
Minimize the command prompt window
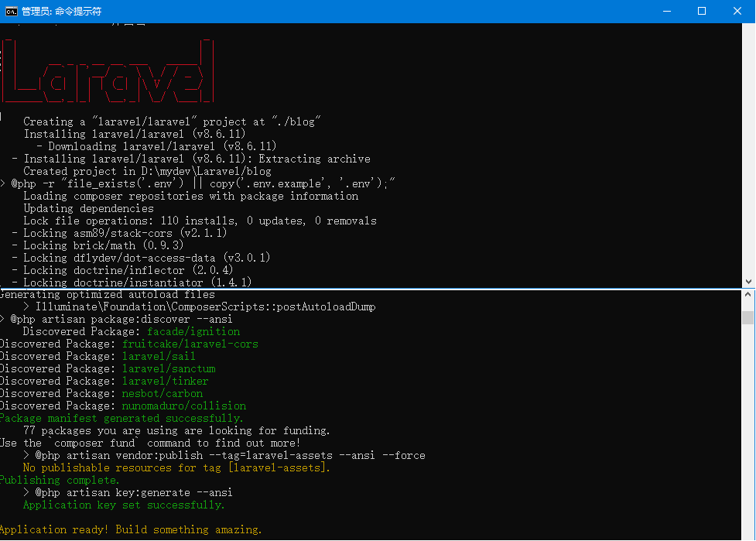tap(667, 11)
